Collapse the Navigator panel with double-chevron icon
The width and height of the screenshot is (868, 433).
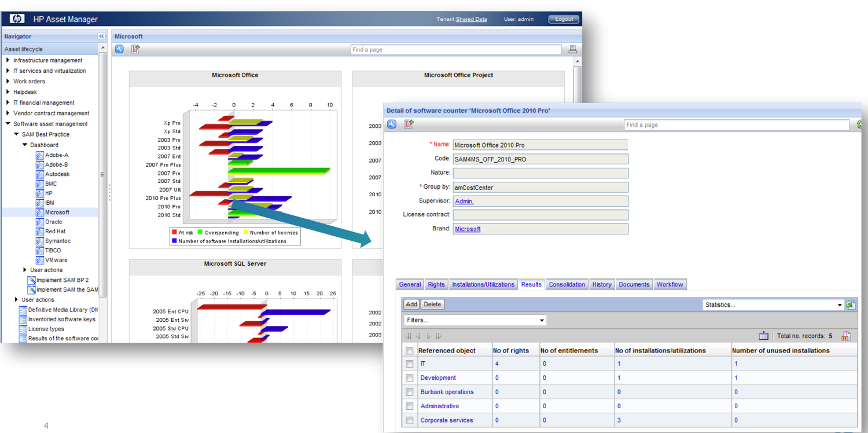(x=101, y=36)
